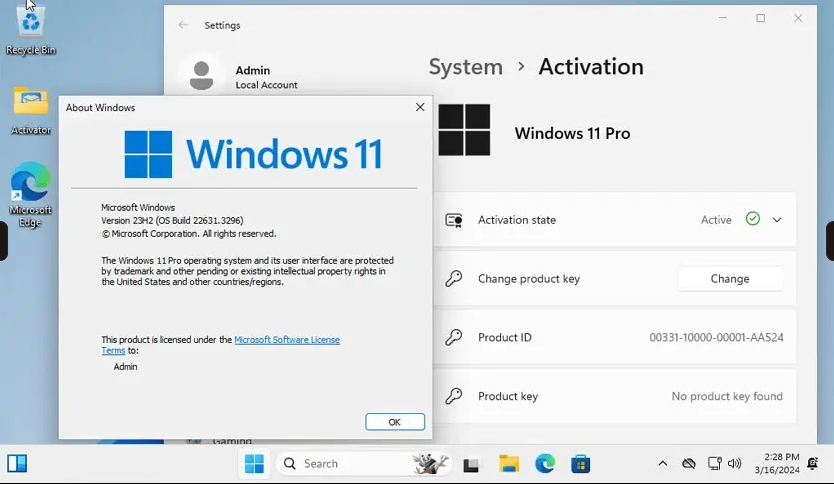This screenshot has width=834, height=484.
Task: Close the Settings window
Action: coord(798,18)
